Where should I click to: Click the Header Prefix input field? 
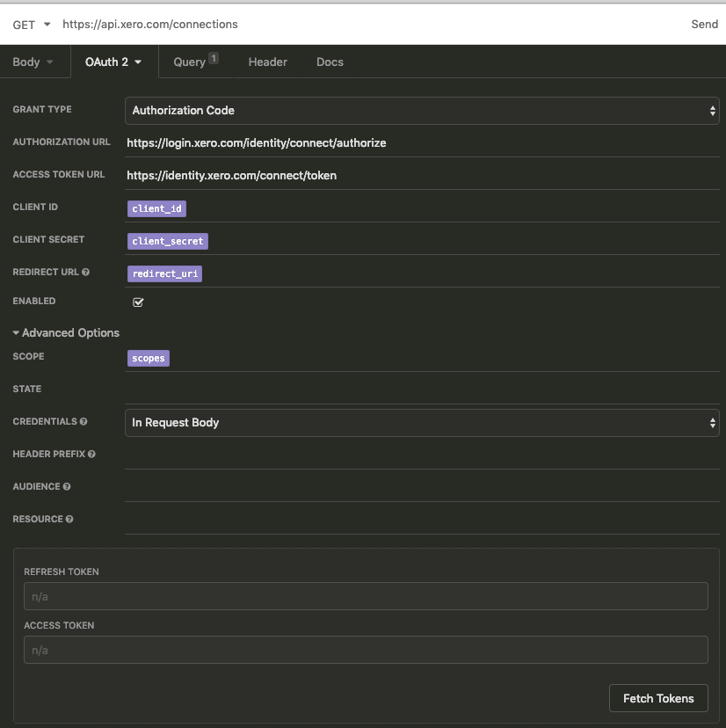[422, 455]
